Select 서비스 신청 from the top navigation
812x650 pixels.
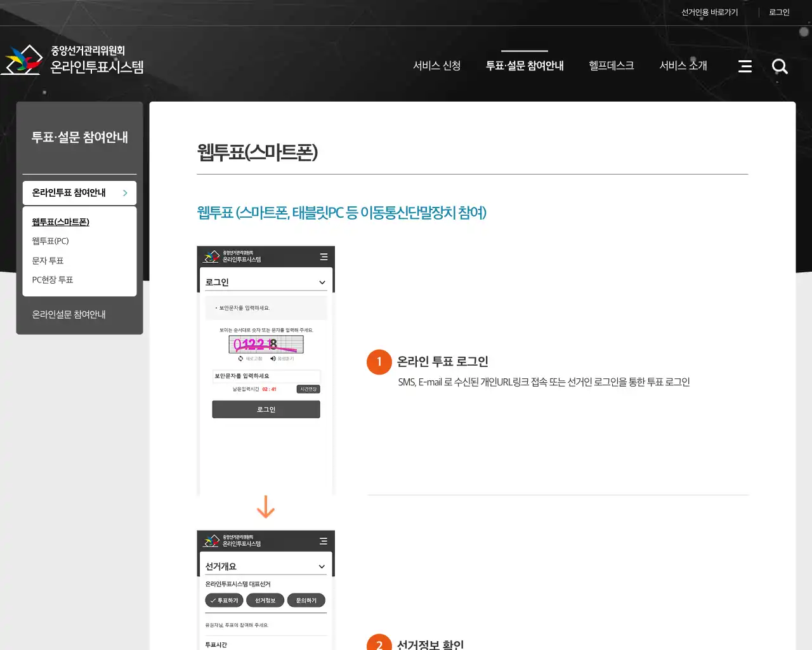click(437, 65)
